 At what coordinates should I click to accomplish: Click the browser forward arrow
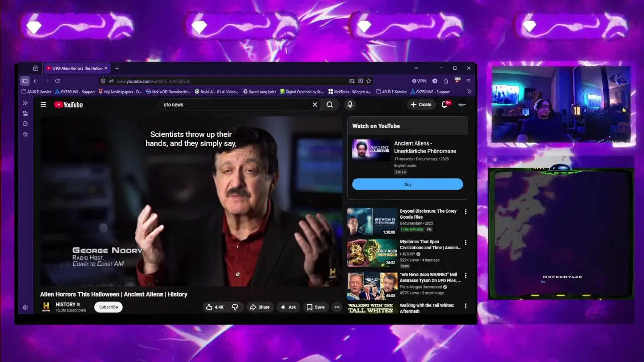(46, 81)
